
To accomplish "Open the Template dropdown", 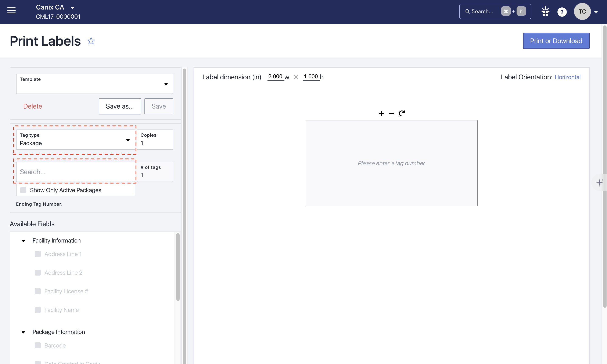I will tap(94, 84).
